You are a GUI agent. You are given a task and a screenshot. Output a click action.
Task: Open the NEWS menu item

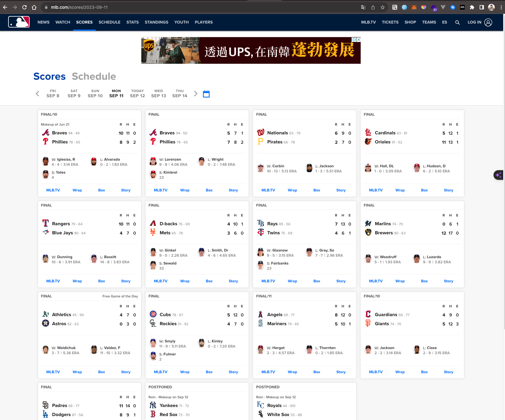point(43,22)
